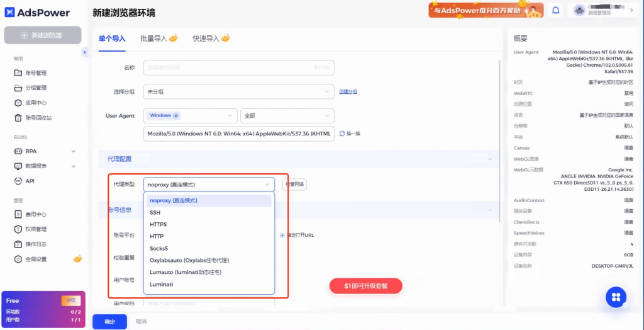Open 应用中心 in the sidebar
Viewport: 644px width, 330px height.
point(35,103)
